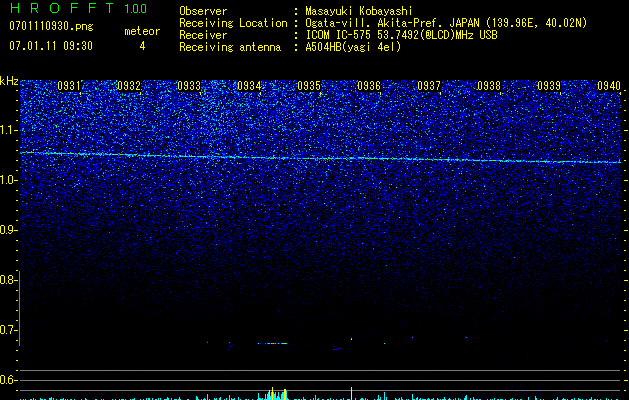Screen dimensions: 629x400
Task: Click the 0940 time marker
Action: [x=609, y=86]
